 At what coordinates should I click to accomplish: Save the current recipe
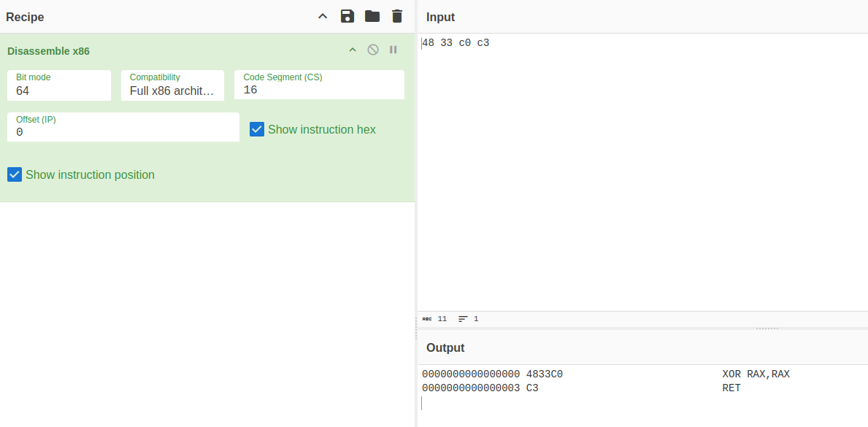click(347, 16)
